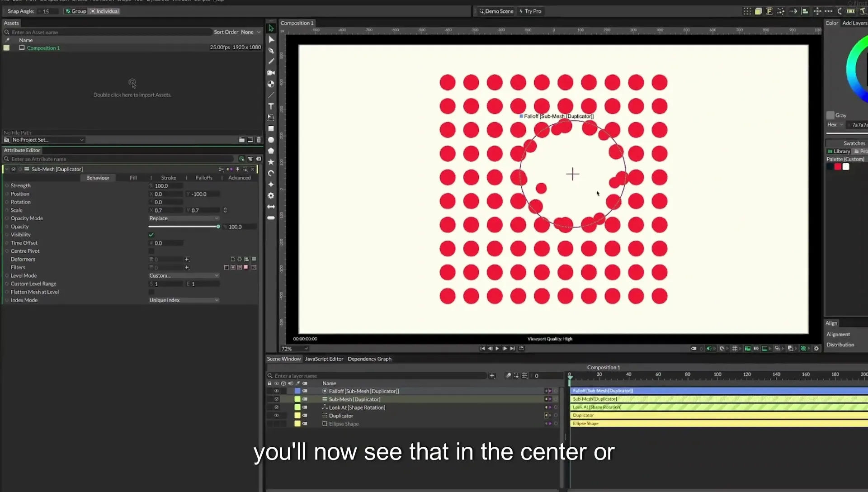Open the Index Mode dropdown
This screenshot has width=868, height=492.
(184, 300)
